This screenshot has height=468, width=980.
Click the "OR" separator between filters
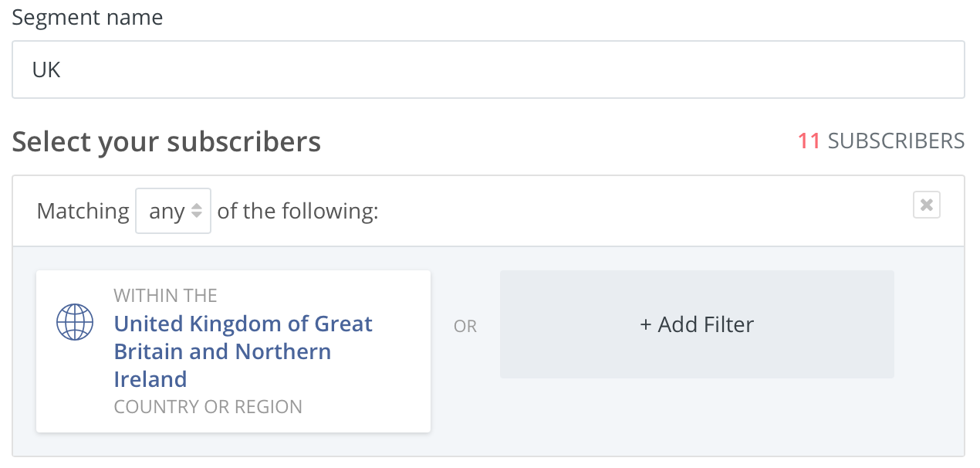tap(465, 327)
